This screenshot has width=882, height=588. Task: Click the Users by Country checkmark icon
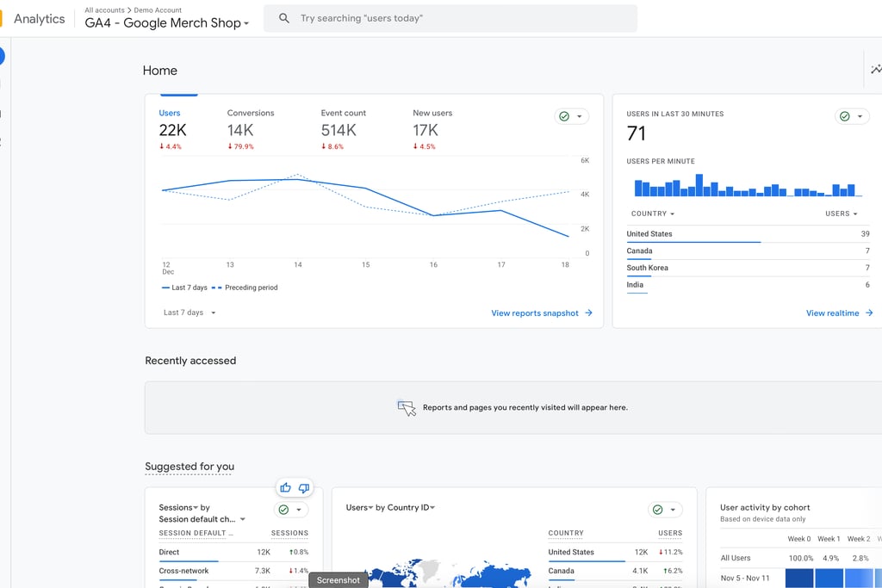[x=657, y=510]
